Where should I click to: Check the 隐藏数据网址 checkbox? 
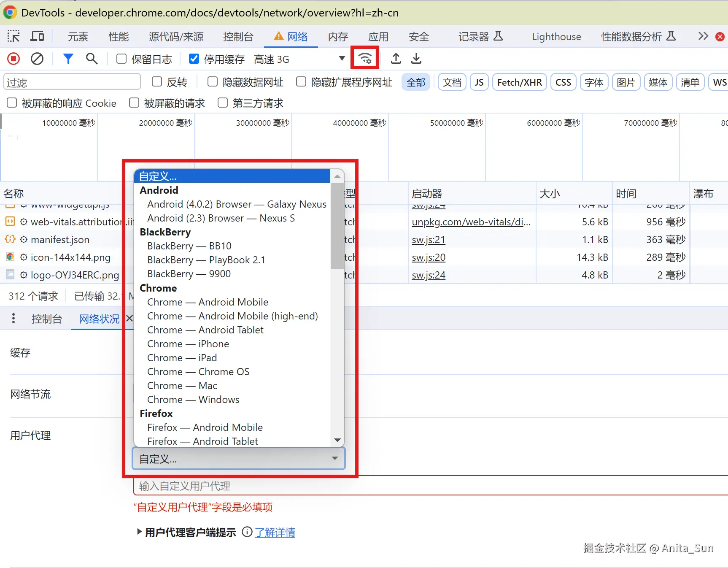(x=213, y=81)
